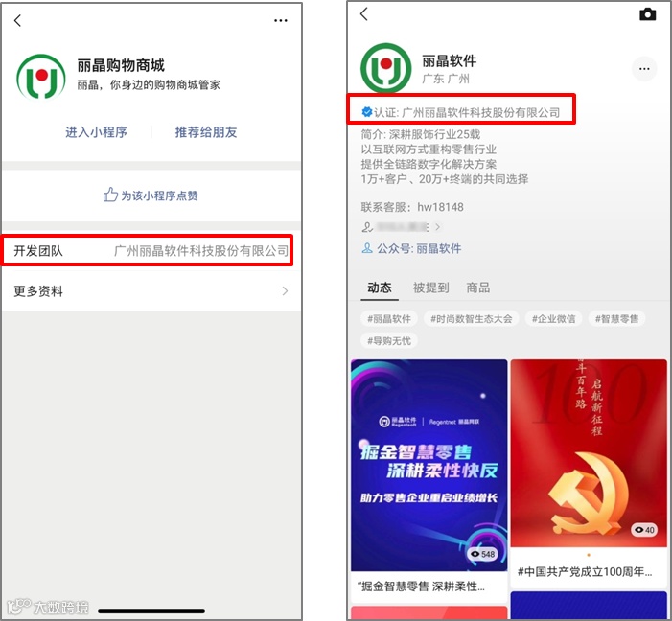Tap the caption “掘金智慧零售 深耕柔性...
The height and width of the screenshot is (621, 672).
coord(422,586)
